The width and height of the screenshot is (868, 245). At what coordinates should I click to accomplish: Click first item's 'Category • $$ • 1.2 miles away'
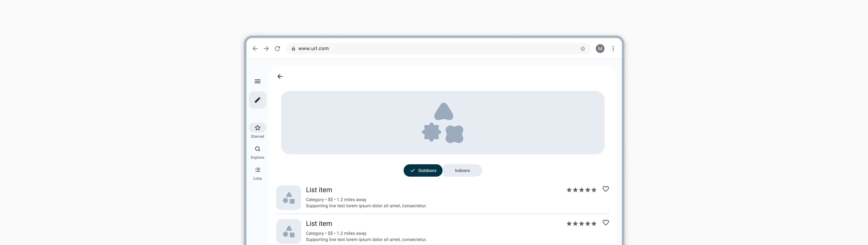pos(336,200)
